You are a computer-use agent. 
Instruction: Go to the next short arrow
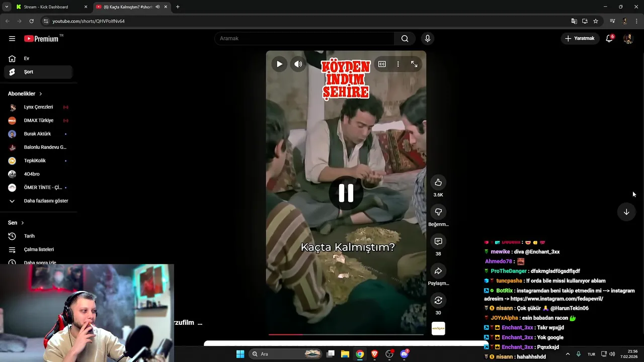click(x=626, y=212)
